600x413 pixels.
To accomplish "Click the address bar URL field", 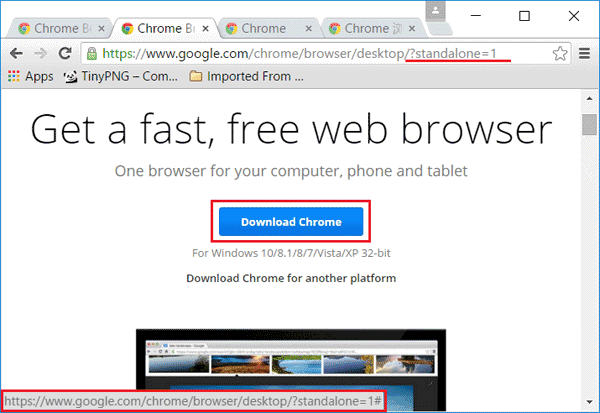I will coord(325,54).
